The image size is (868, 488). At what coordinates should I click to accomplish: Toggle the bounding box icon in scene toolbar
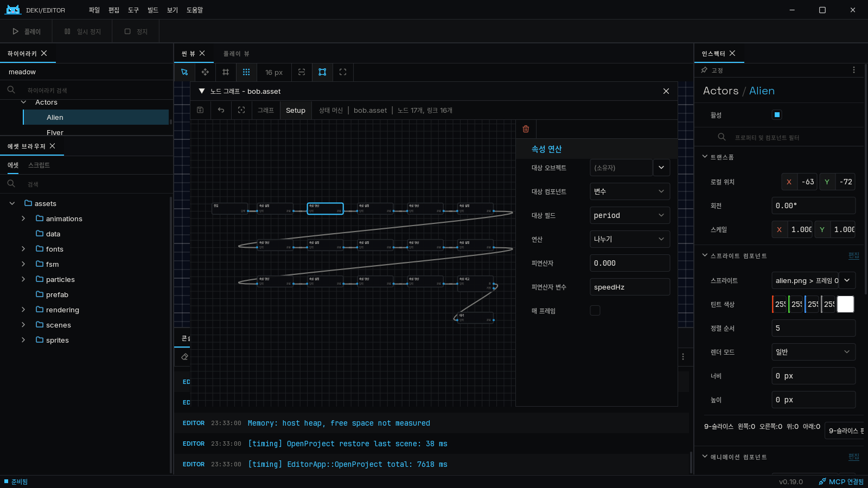pos(322,72)
